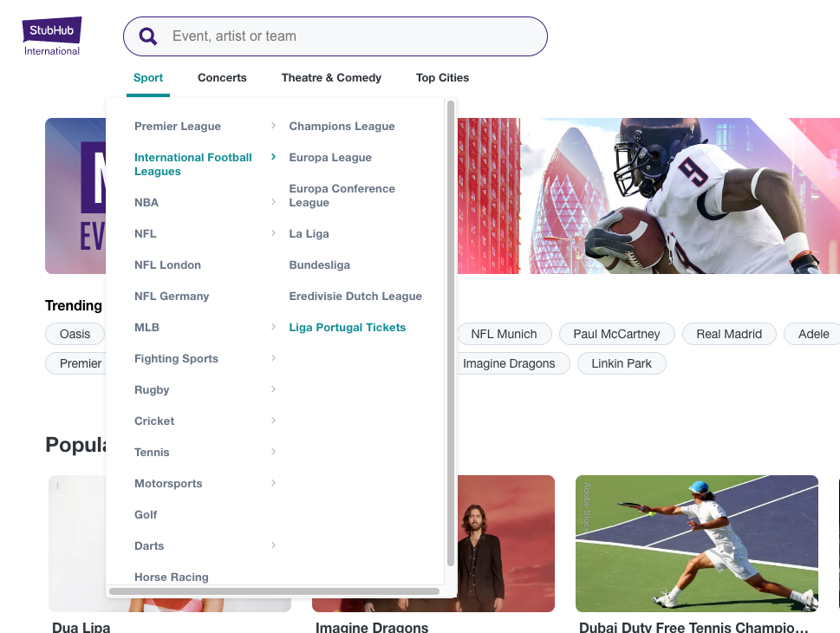Screen dimensions: 840x633
Task: Click the Real Madrid trending chip
Action: 729,334
